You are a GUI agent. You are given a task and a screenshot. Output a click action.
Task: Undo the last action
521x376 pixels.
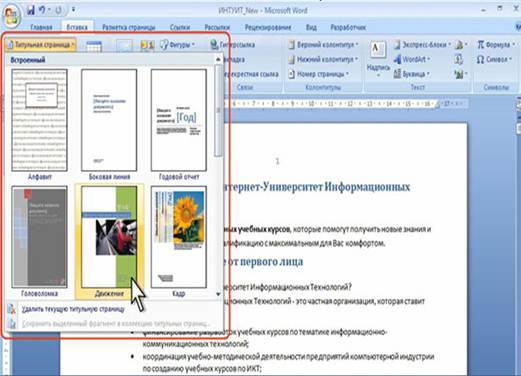[42, 10]
